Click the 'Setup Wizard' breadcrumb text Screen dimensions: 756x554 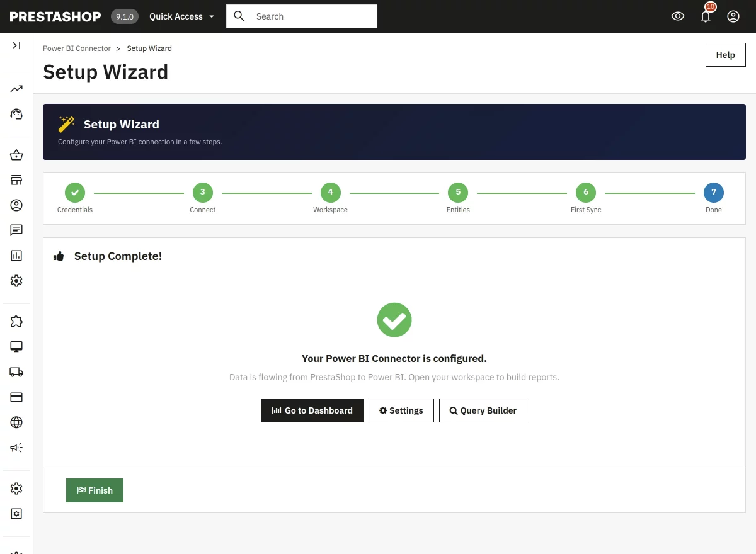click(149, 48)
